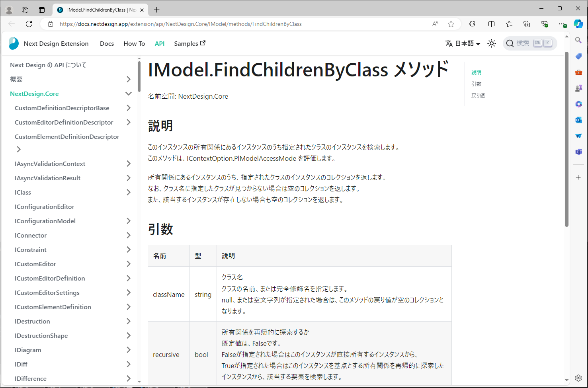Viewport: 588px width, 388px height.
Task: Open the Copilot icon in the toolbar
Action: point(578,24)
